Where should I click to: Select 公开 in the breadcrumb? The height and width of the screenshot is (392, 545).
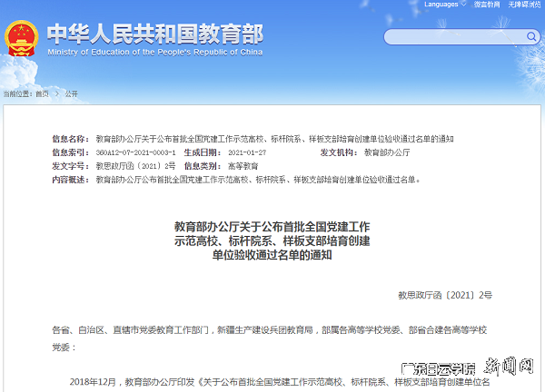[72, 93]
